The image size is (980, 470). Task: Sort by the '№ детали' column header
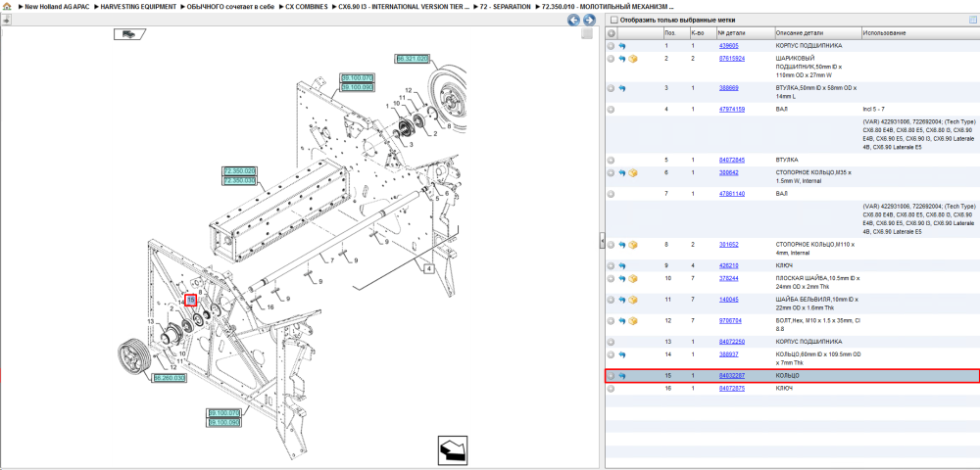[744, 33]
